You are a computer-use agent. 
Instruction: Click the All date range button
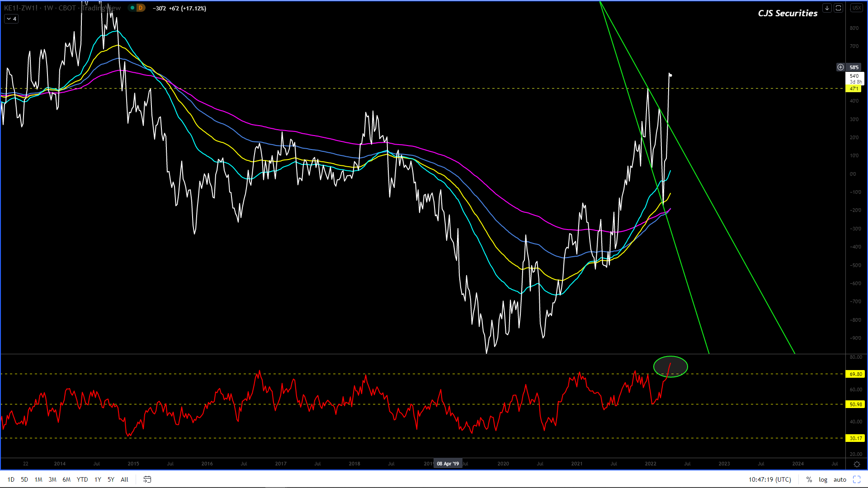pos(124,479)
